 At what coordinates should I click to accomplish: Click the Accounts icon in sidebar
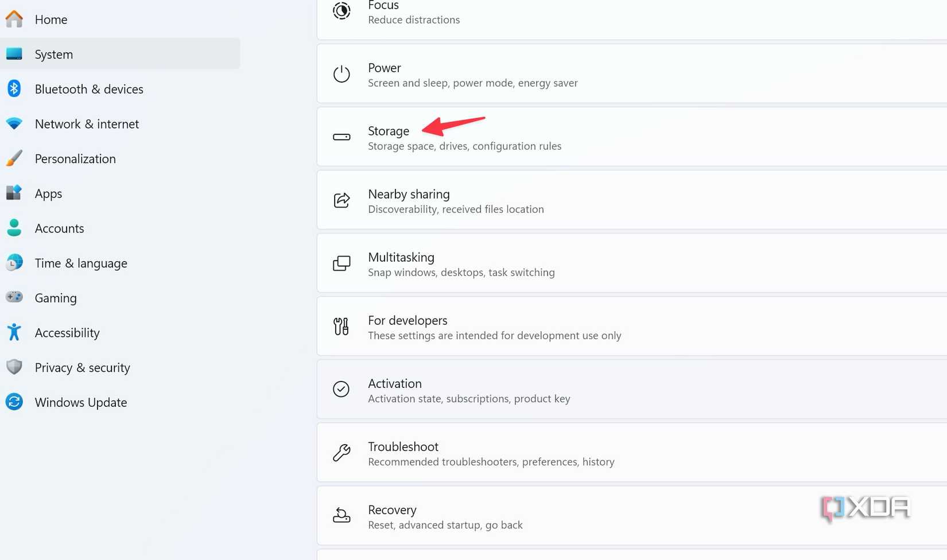[x=14, y=228]
